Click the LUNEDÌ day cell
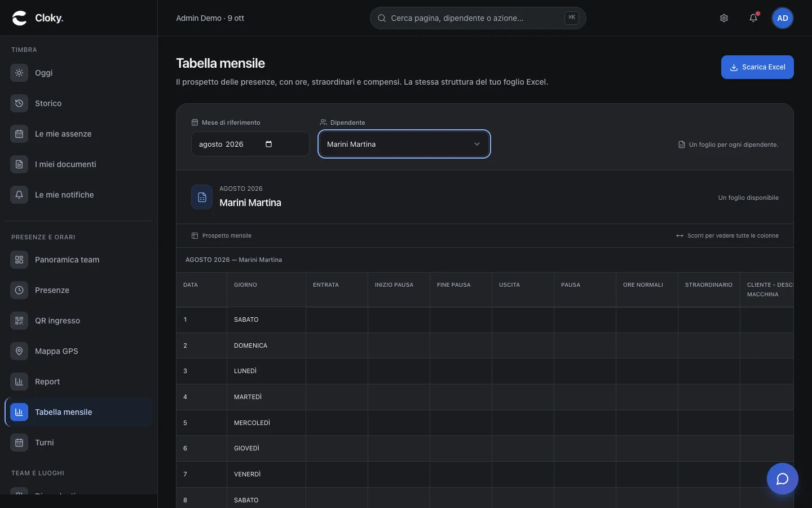This screenshot has height=508, width=812. coord(266,371)
